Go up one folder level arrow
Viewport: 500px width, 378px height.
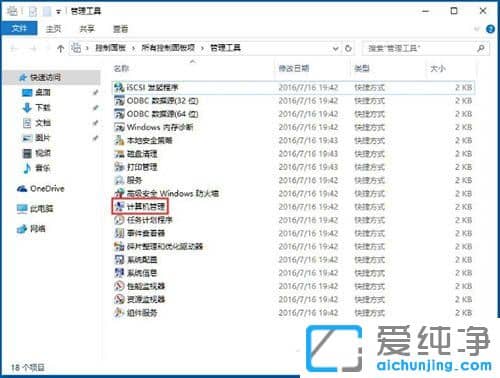tap(60, 49)
